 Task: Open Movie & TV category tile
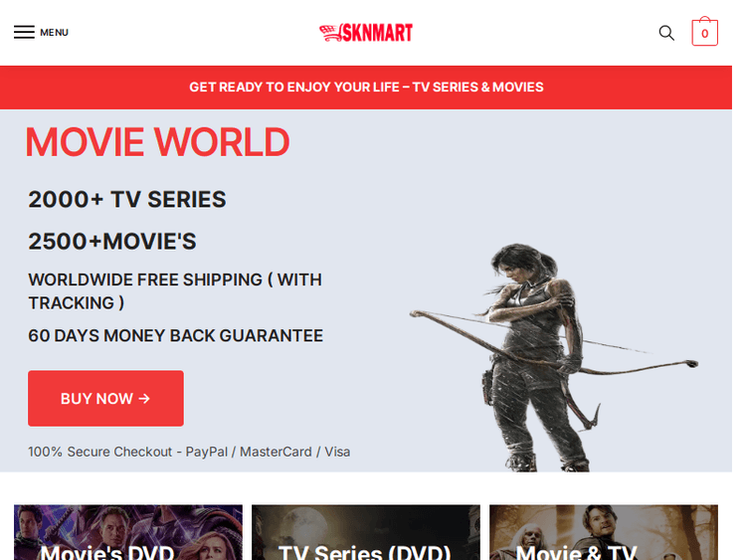pos(604,532)
